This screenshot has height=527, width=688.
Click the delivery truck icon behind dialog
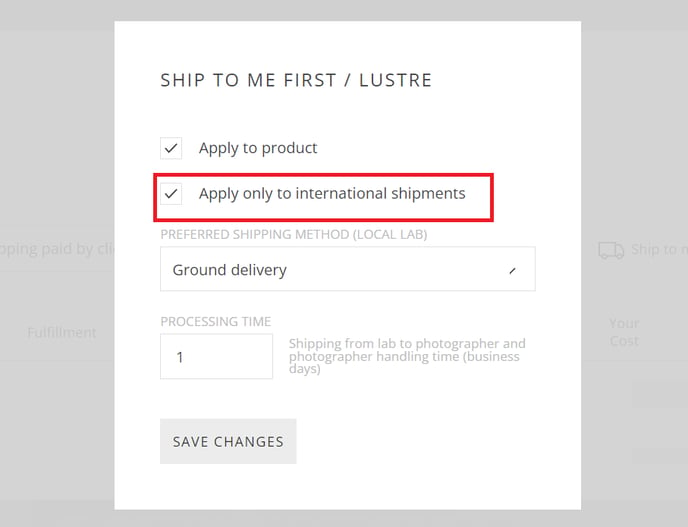(x=611, y=250)
